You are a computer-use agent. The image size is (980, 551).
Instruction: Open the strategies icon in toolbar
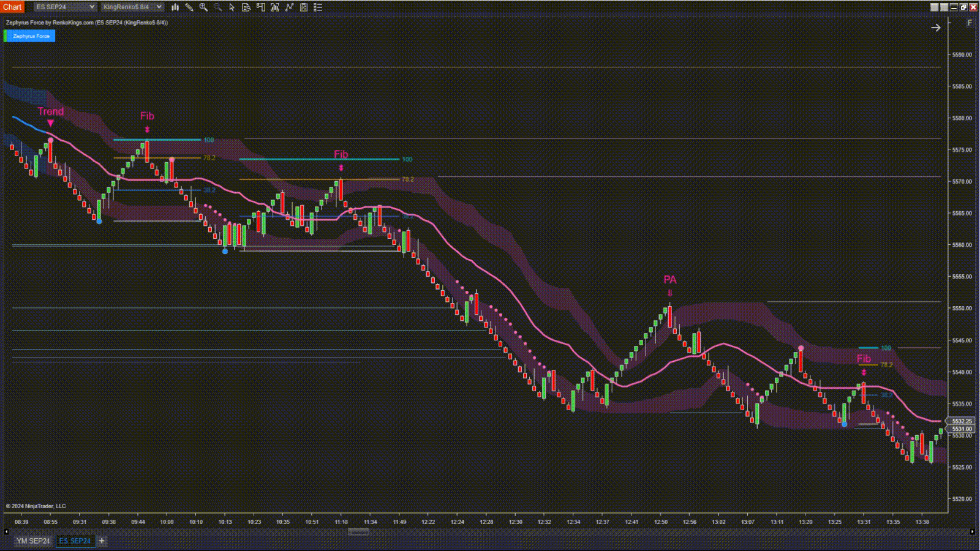pos(289,7)
